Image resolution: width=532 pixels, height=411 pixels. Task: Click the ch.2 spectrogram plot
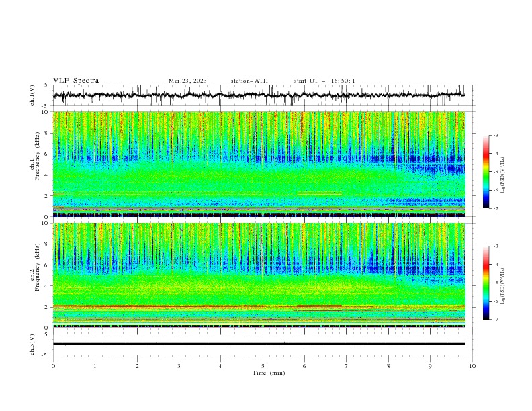259,275
